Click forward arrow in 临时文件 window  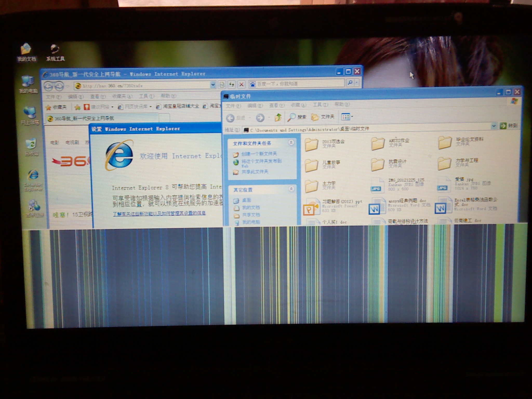pyautogui.click(x=260, y=118)
